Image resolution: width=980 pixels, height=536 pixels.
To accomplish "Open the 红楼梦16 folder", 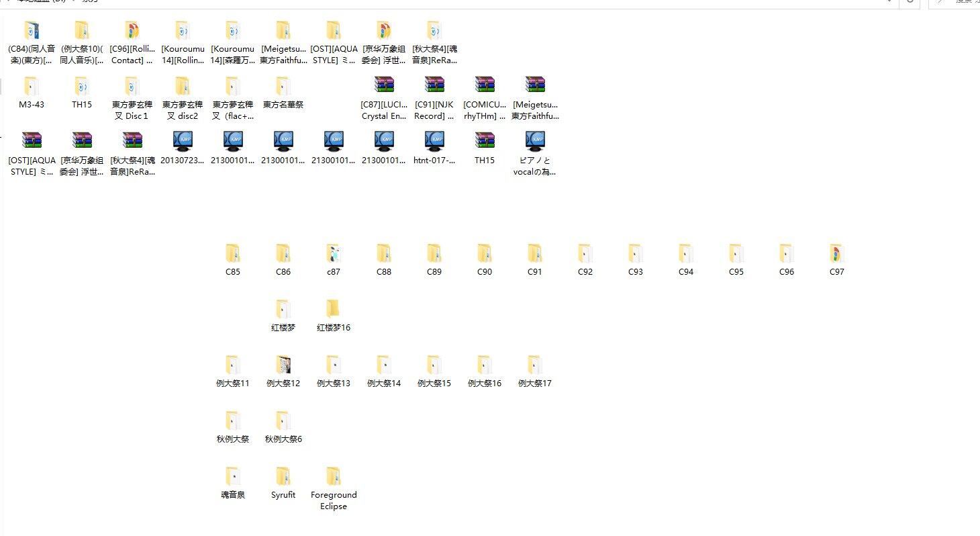I will (334, 316).
